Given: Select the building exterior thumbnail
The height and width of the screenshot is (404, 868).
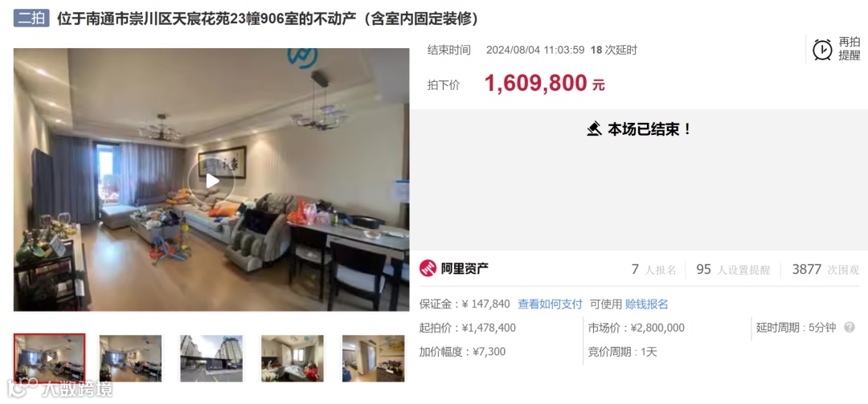Looking at the screenshot, I should [x=211, y=358].
